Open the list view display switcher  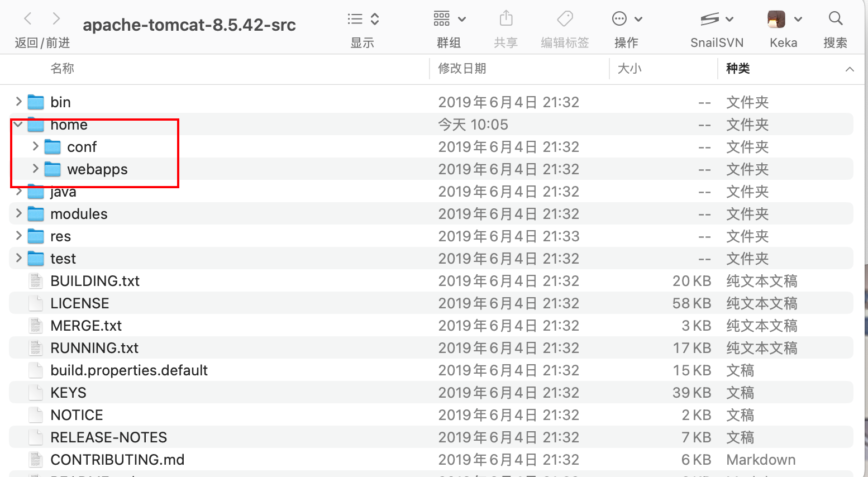pyautogui.click(x=363, y=19)
